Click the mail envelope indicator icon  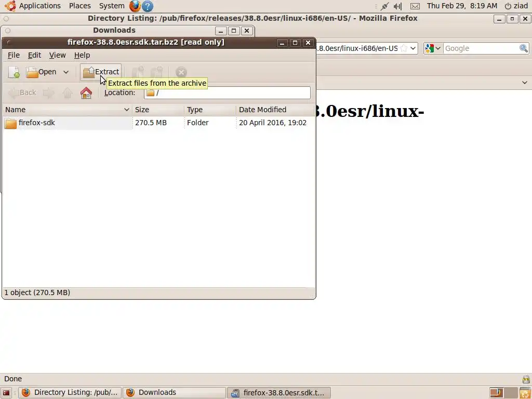(415, 6)
